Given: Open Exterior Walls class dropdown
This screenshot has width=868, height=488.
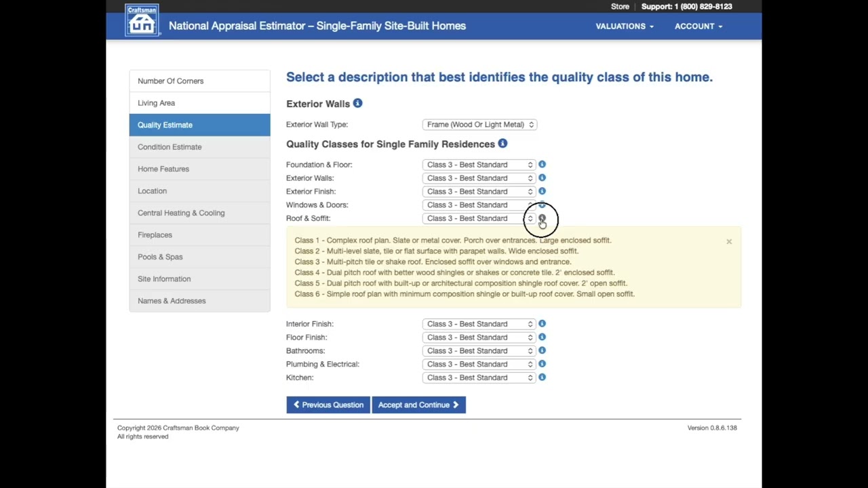Looking at the screenshot, I should [479, 178].
